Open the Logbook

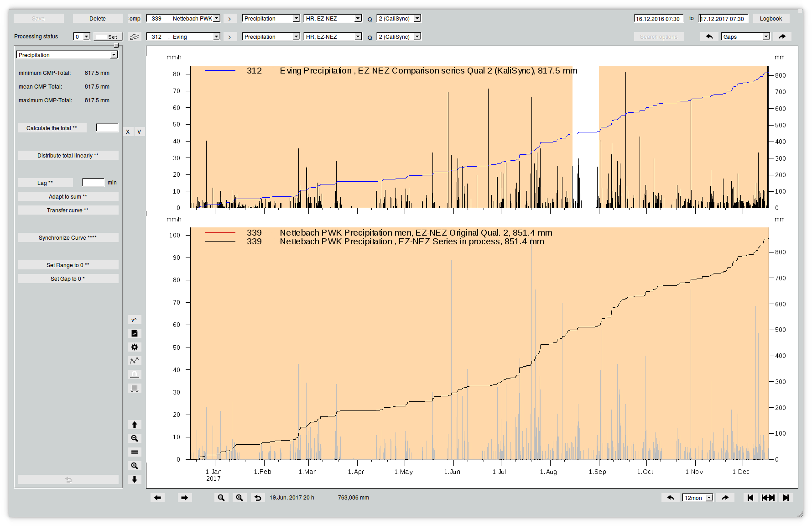pos(770,19)
